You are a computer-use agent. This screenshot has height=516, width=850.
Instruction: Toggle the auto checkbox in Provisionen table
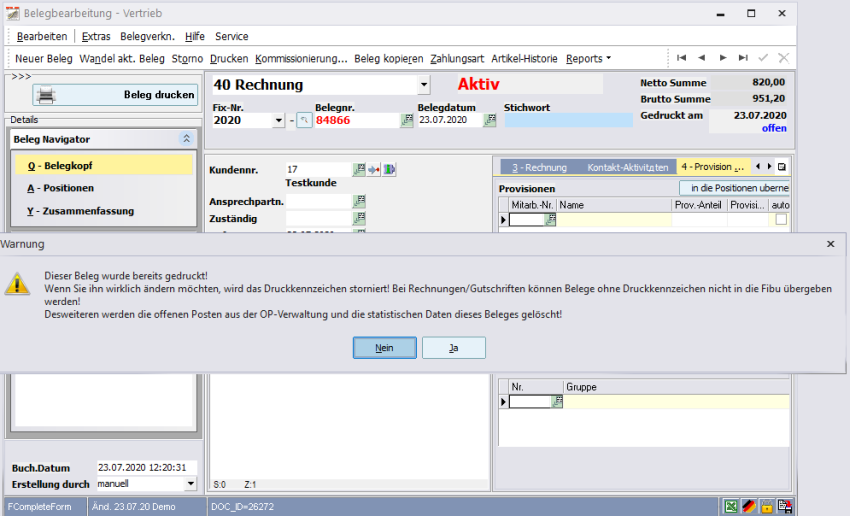[780, 220]
